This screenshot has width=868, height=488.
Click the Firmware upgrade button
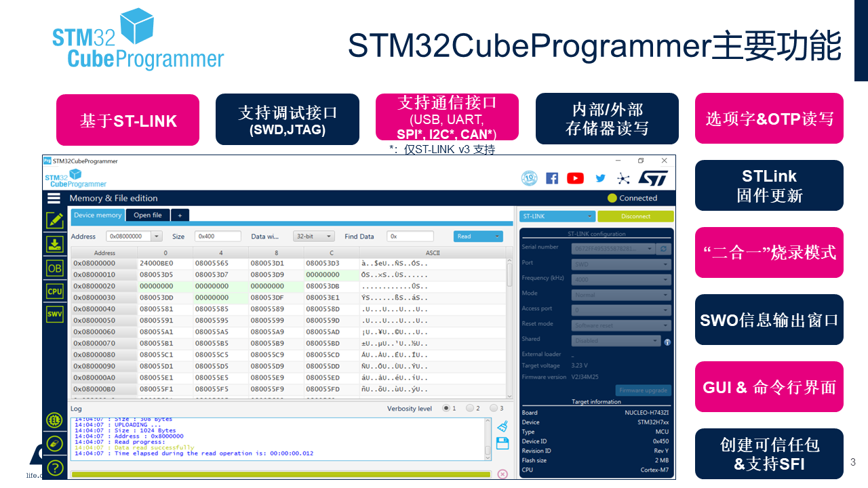pos(643,390)
